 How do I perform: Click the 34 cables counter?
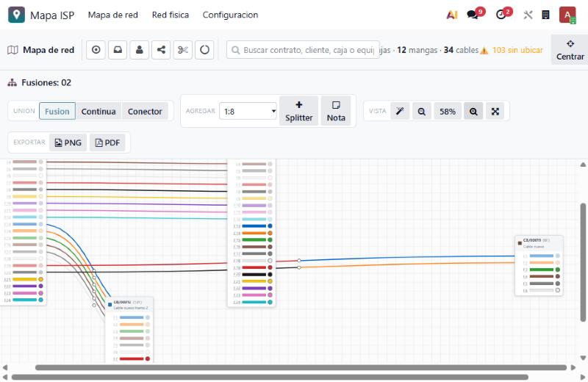click(461, 50)
